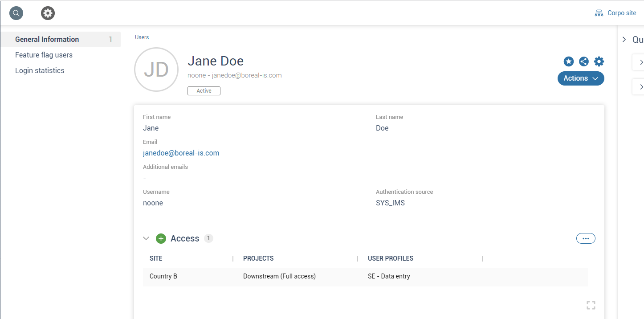Click the site hierarchy icon beside Corpo site
The image size is (644, 319).
599,13
